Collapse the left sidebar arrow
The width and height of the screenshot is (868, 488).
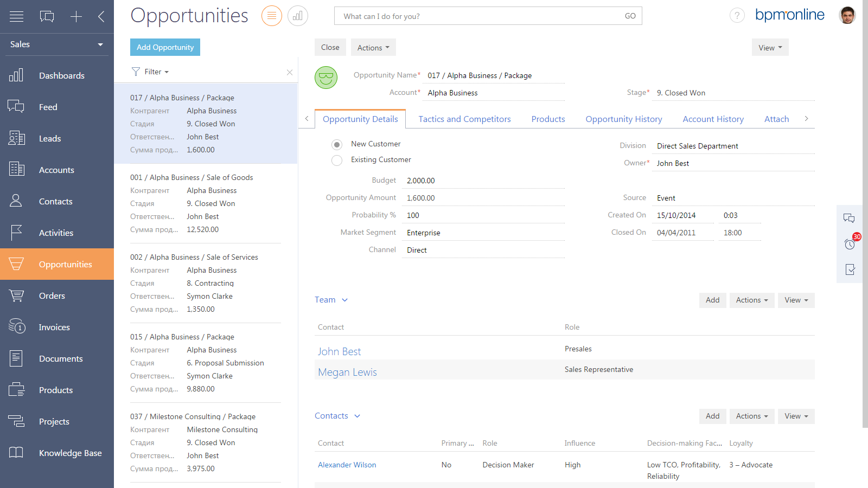[101, 17]
